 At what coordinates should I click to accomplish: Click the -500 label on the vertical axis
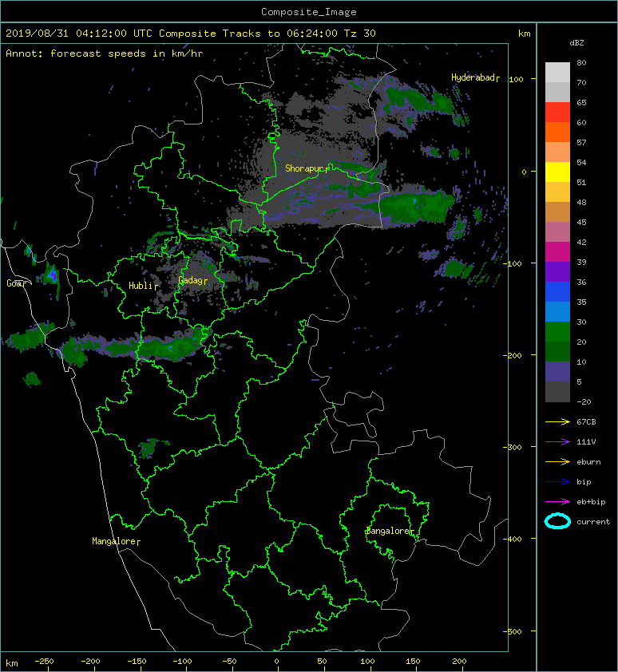[513, 631]
